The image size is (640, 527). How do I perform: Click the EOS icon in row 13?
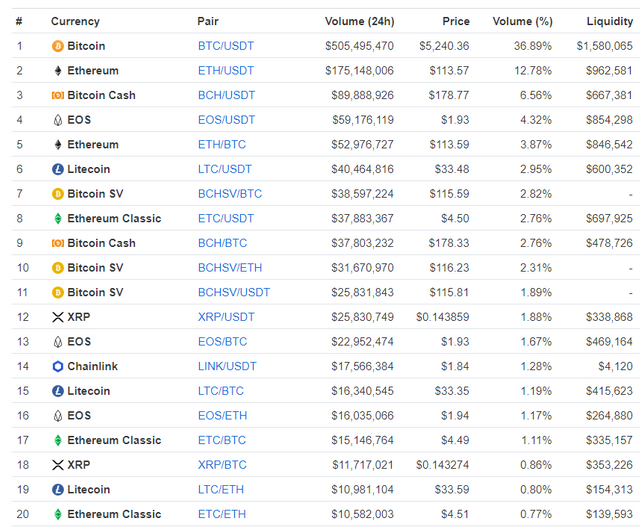point(58,342)
